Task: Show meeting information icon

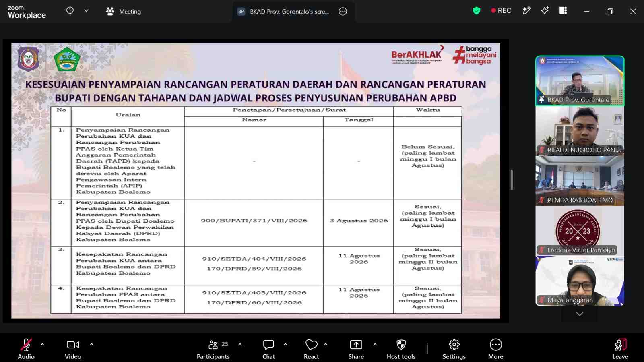Action: click(70, 11)
